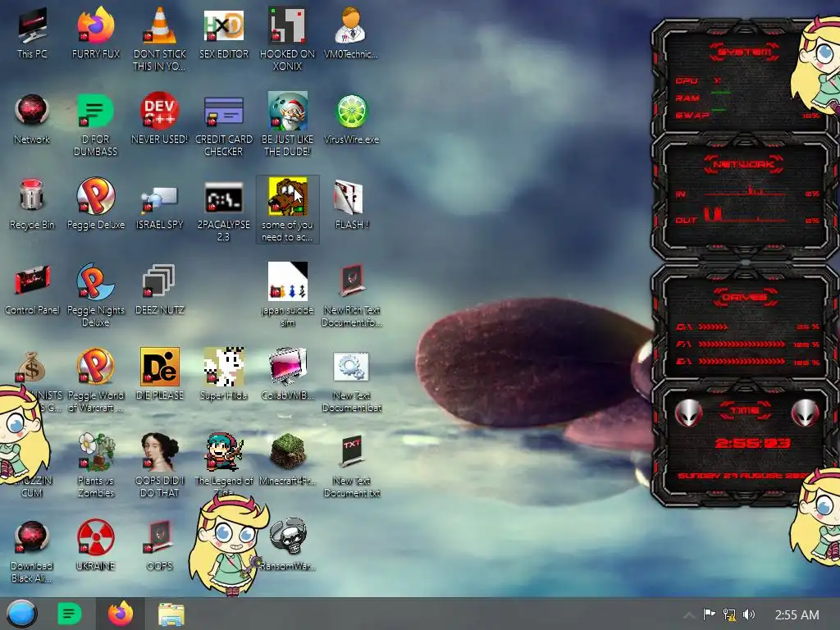Select the VLC cone desktop shortcut
Image resolution: width=840 pixels, height=630 pixels.
[x=160, y=39]
